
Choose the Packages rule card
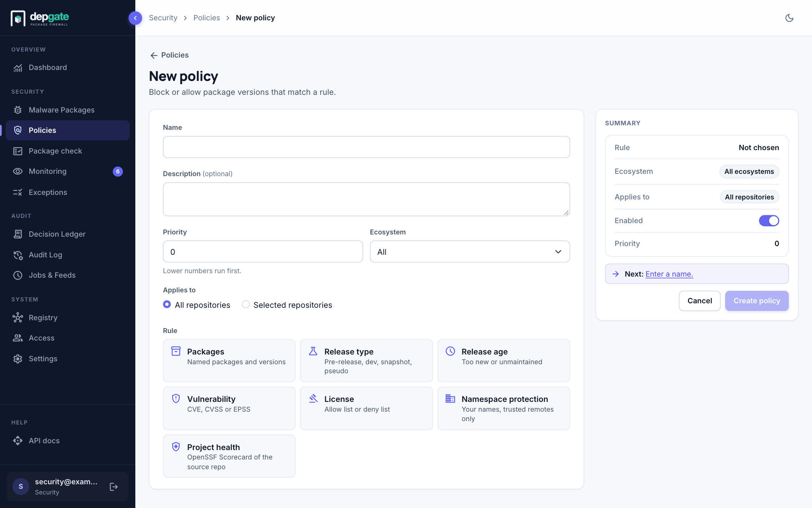229,360
